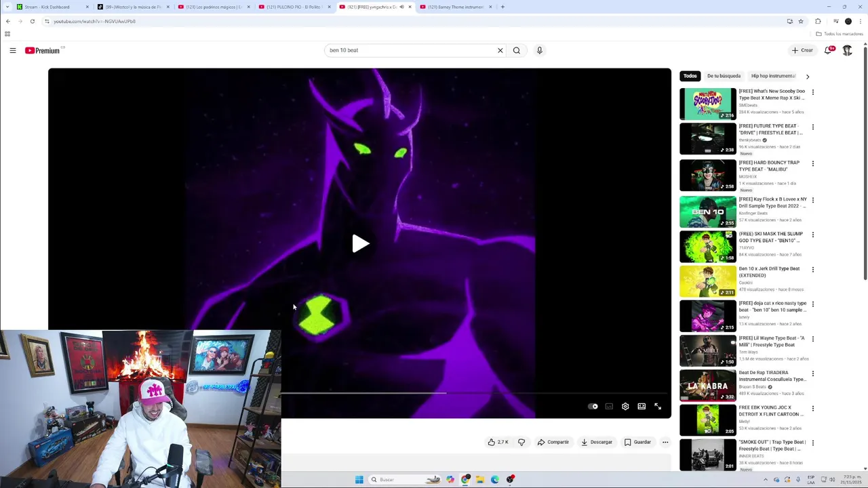Viewport: 868px width, 488px height.
Task: Open Windows Start menu
Action: click(359, 480)
